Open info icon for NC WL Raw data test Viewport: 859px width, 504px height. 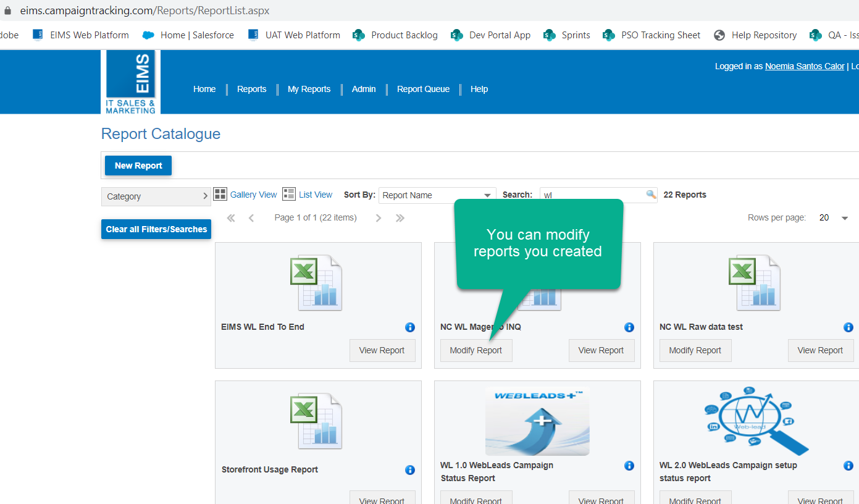point(849,327)
